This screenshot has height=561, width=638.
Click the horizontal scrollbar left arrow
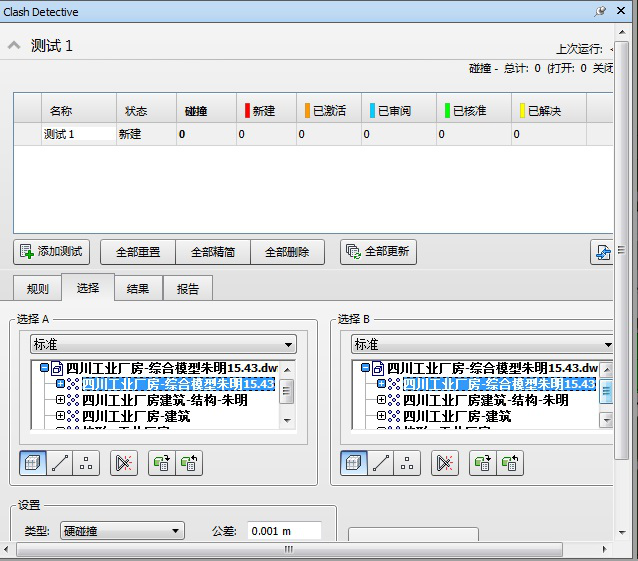6,549
